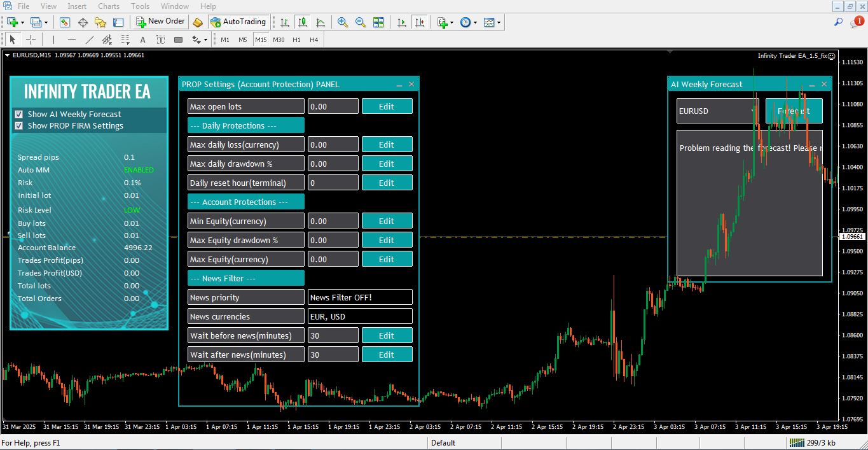Uncheck Show PROP FIRM Settings
The width and height of the screenshot is (868, 450).
point(19,125)
